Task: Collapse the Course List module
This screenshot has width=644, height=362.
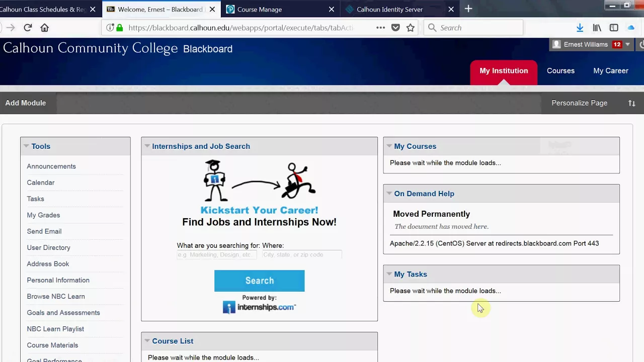Action: pos(147,341)
